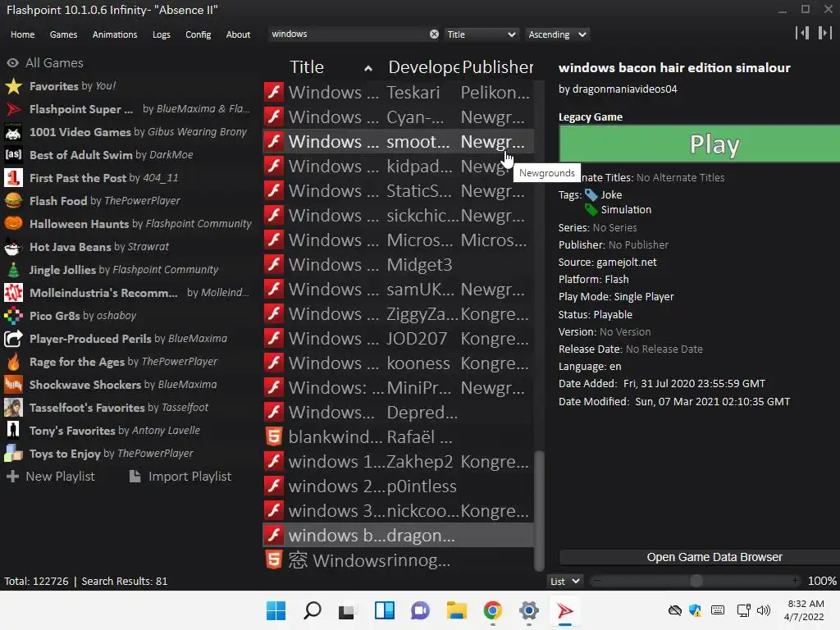Click the HTML5 icon of the blankwind row

click(x=274, y=437)
